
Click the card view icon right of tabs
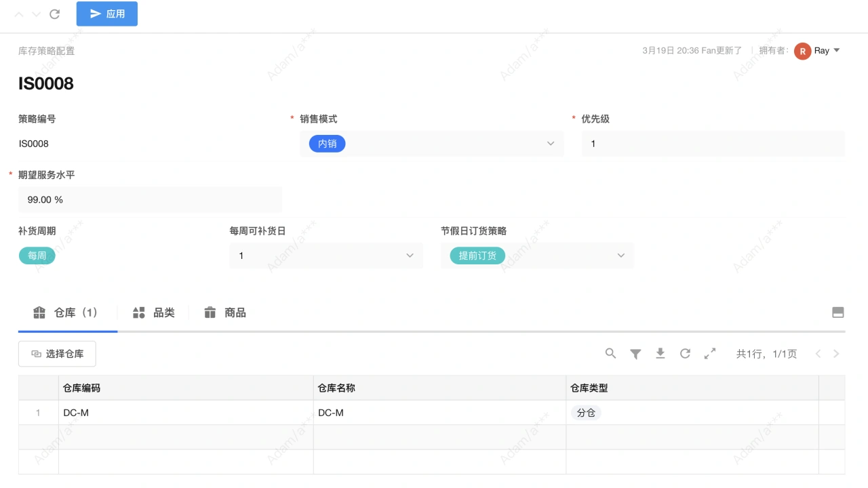tap(837, 312)
